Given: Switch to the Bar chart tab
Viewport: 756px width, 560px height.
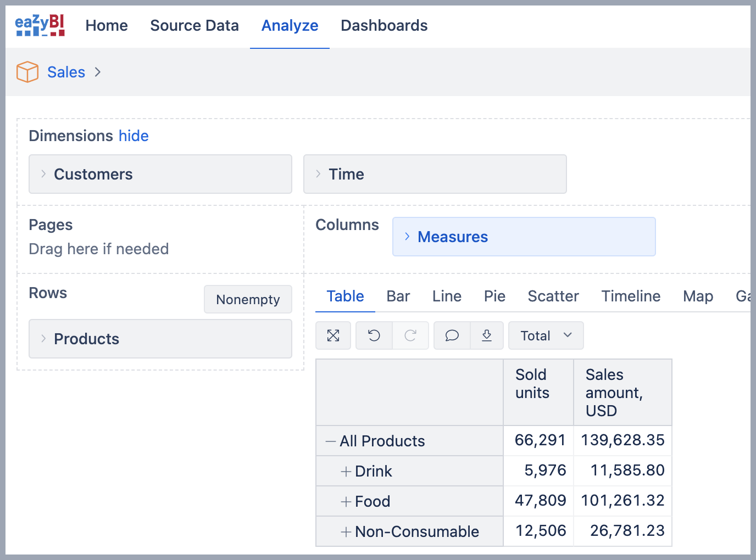Looking at the screenshot, I should tap(398, 296).
